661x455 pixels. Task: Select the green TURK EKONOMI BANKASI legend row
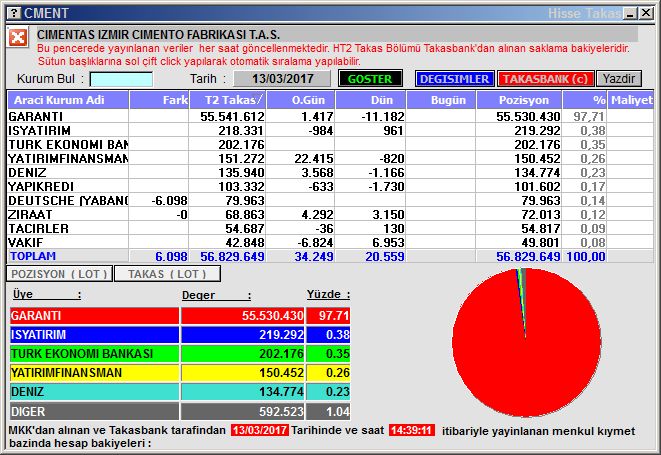[180, 353]
